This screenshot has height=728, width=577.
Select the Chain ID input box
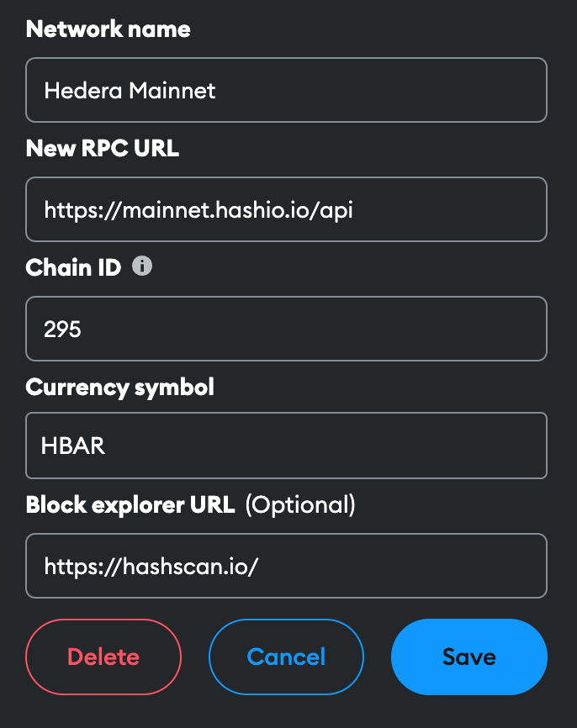[286, 329]
